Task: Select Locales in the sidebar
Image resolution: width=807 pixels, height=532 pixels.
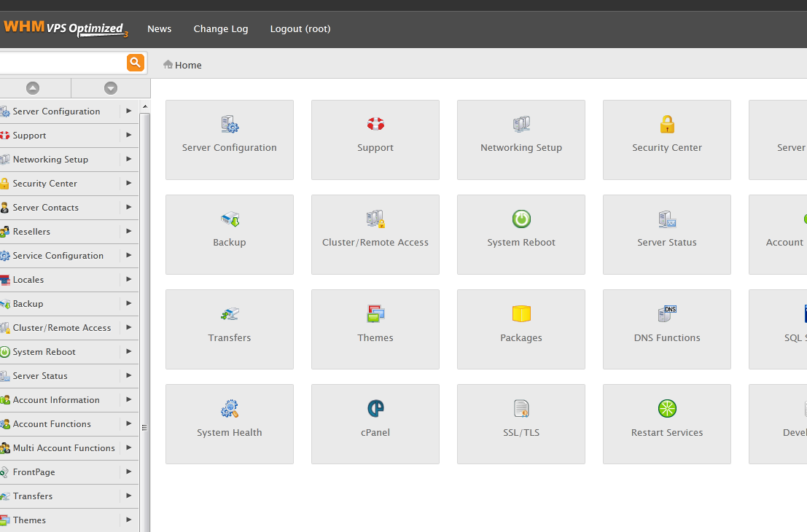Action: [28, 280]
